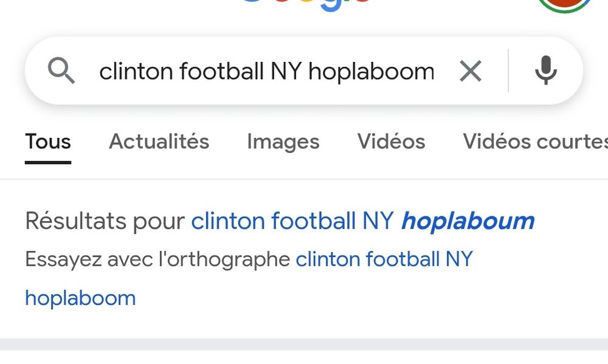Clear the search query with the X
Screen dimensions: 608x364
(471, 71)
